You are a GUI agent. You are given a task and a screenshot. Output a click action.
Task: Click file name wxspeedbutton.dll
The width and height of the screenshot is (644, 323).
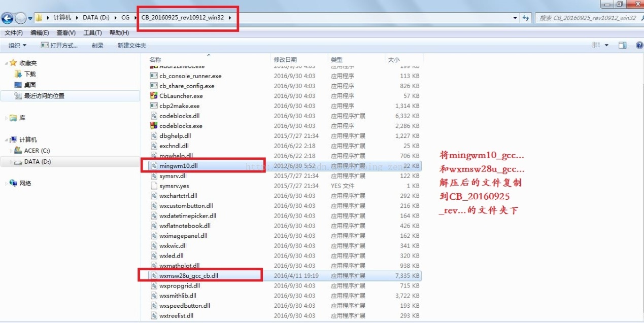pos(185,306)
